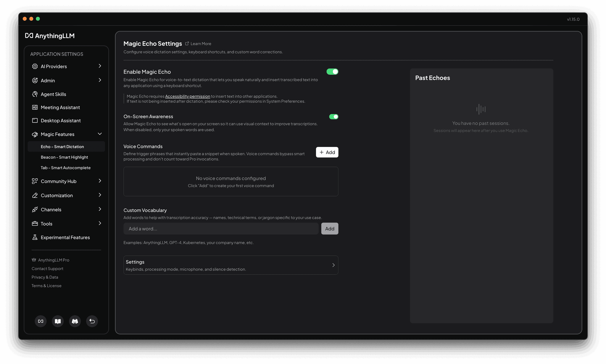Open AnythingLLM Pro link
The width and height of the screenshot is (606, 364).
pos(54,260)
